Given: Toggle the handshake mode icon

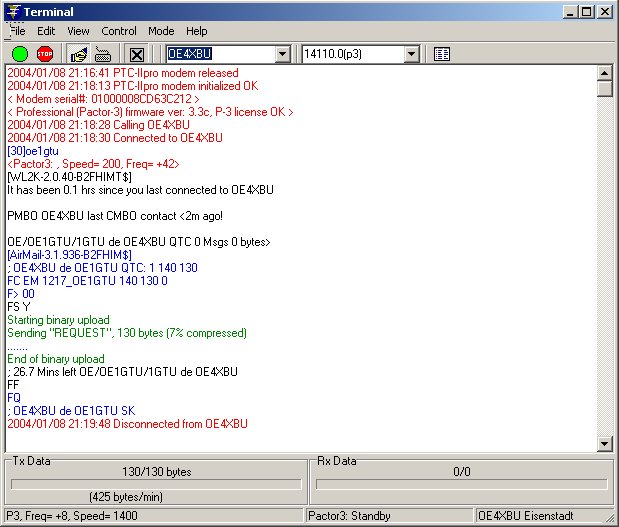Looking at the screenshot, I should point(79,54).
